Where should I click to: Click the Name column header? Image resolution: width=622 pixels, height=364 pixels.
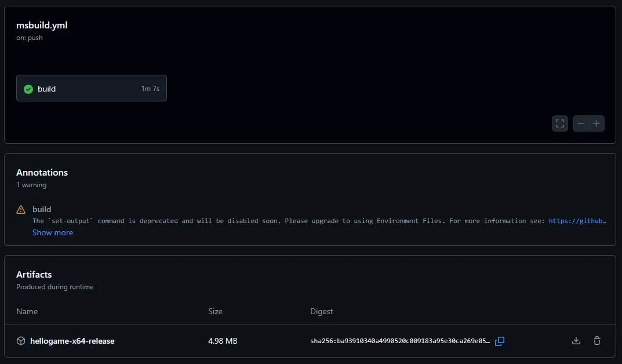[x=27, y=311]
